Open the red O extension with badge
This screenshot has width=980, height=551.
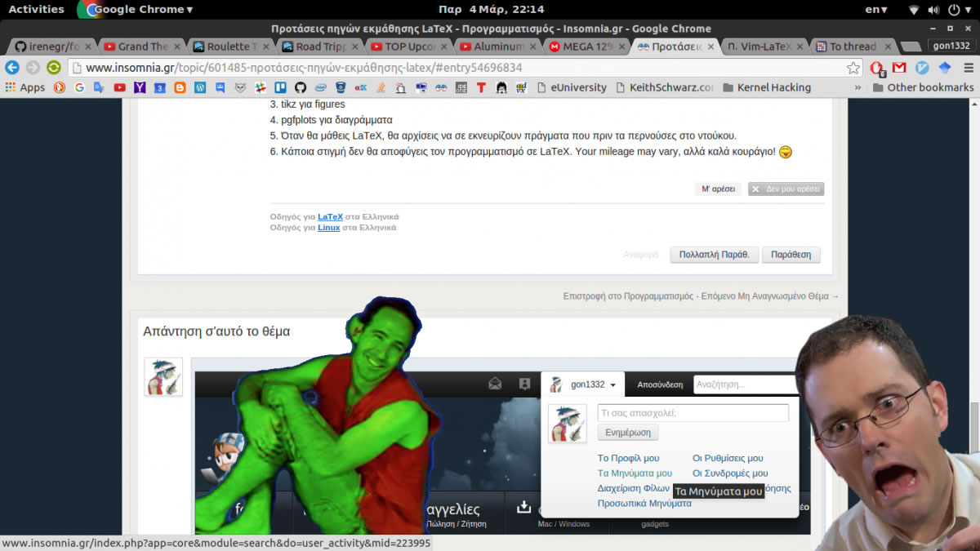(x=876, y=68)
